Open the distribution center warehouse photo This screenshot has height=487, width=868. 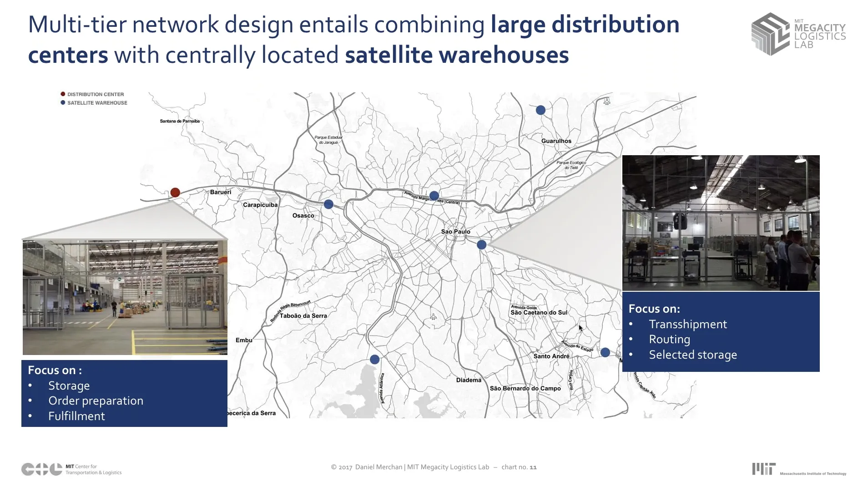tap(125, 298)
